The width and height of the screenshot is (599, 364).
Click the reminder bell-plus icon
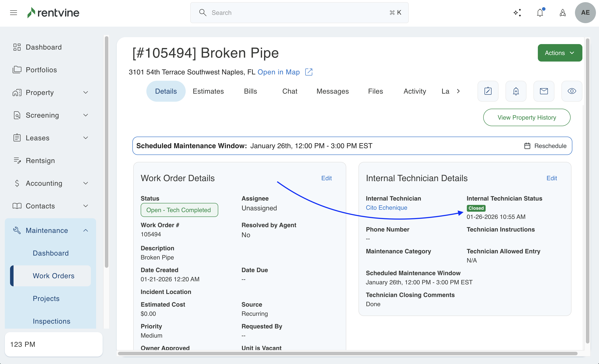516,91
